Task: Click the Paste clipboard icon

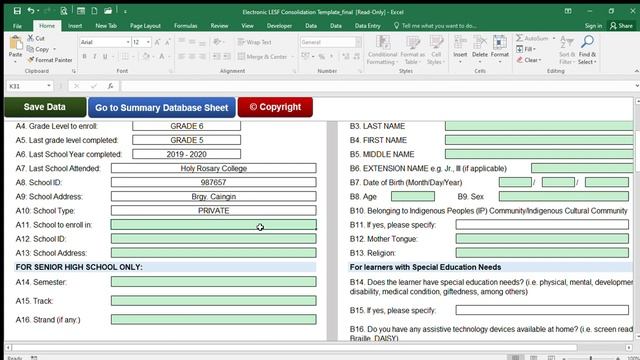Action: 16,44
